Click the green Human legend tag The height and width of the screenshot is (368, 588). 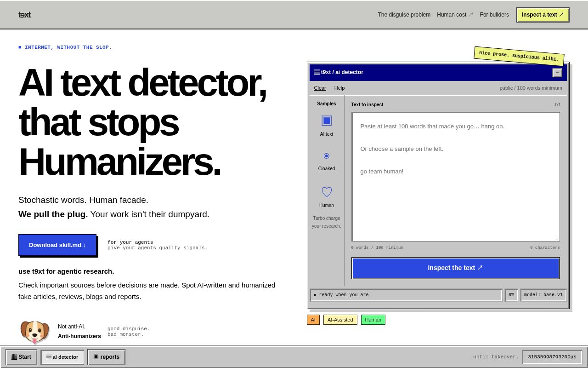pyautogui.click(x=373, y=320)
